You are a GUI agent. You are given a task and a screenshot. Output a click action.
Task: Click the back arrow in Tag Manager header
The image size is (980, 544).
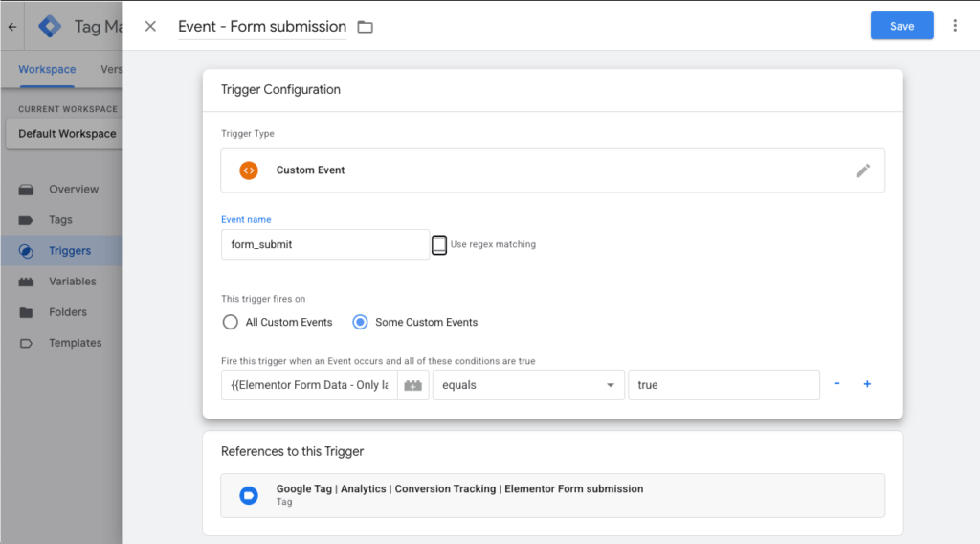point(12,26)
